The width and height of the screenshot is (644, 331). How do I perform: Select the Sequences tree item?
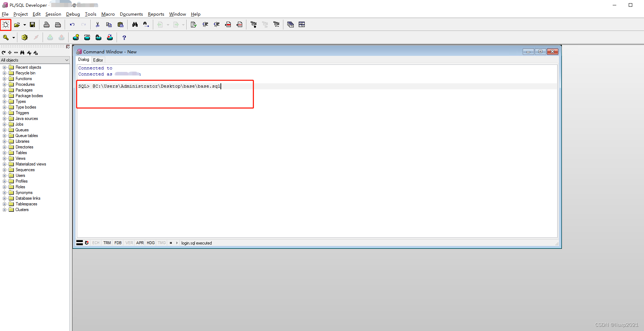25,170
